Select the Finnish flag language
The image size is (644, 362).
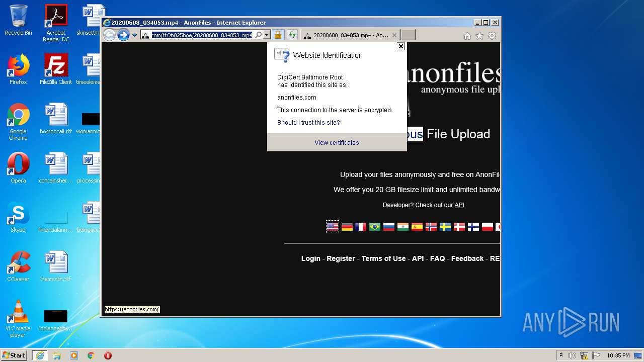pyautogui.click(x=473, y=227)
